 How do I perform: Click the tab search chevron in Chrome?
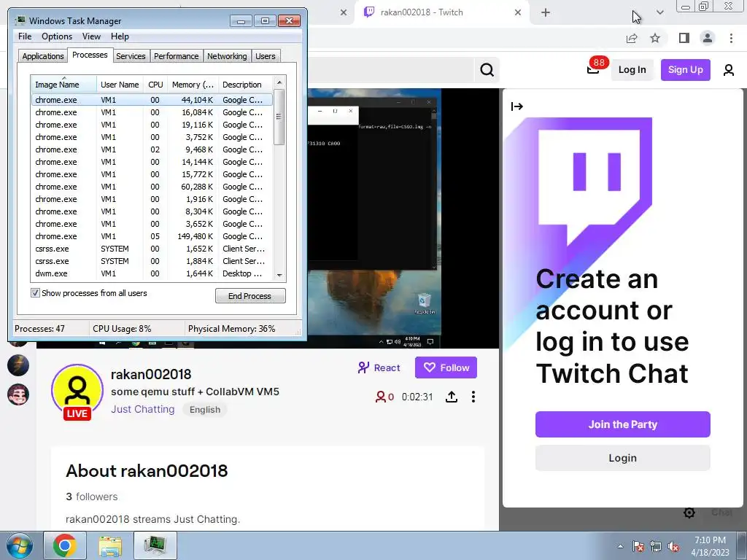(659, 12)
